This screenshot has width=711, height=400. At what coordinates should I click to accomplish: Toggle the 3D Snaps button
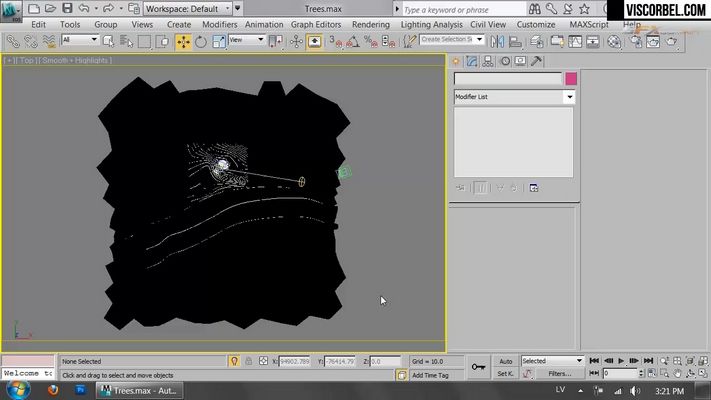point(336,42)
